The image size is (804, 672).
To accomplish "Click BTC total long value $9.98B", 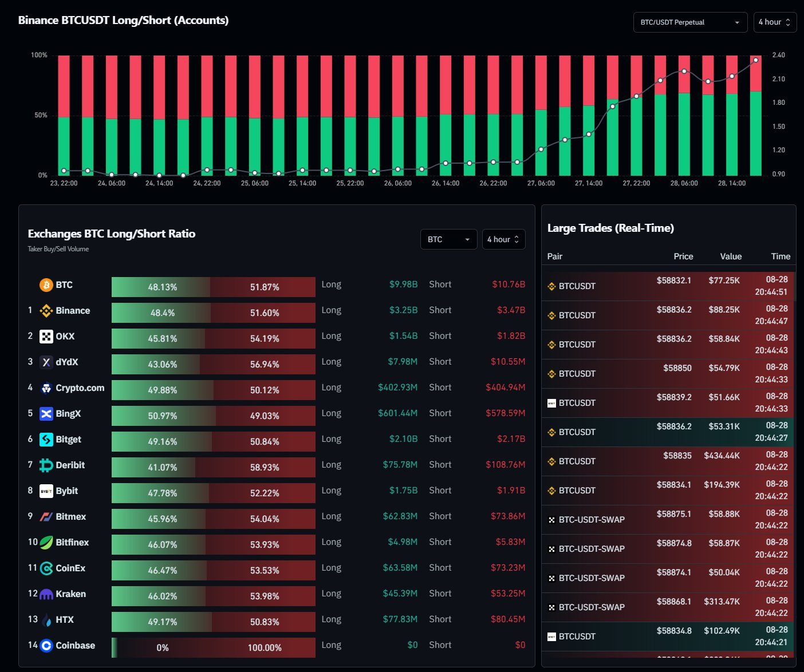I will click(403, 284).
